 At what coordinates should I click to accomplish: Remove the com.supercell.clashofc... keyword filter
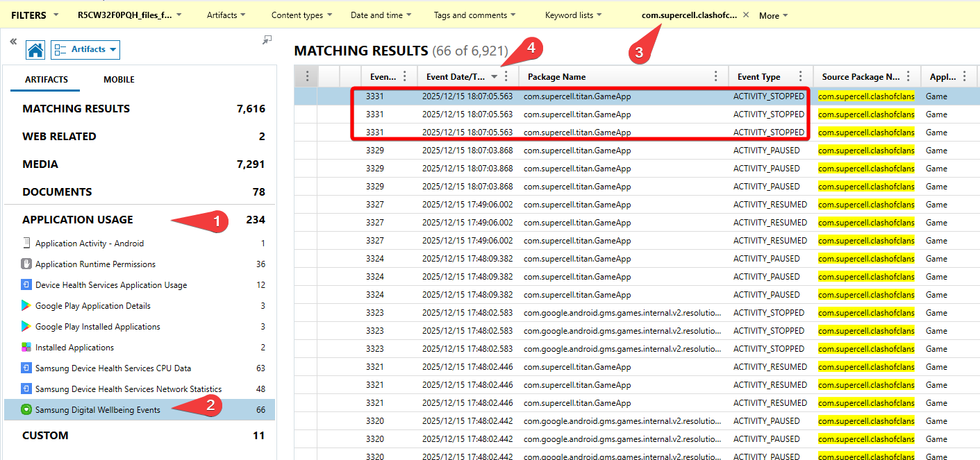pyautogui.click(x=746, y=15)
